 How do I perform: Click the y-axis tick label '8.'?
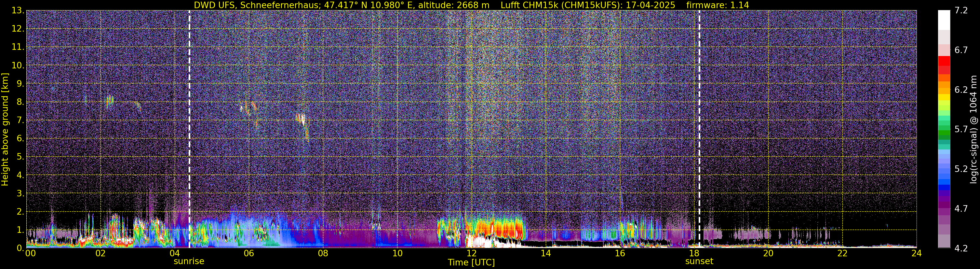tap(20, 102)
